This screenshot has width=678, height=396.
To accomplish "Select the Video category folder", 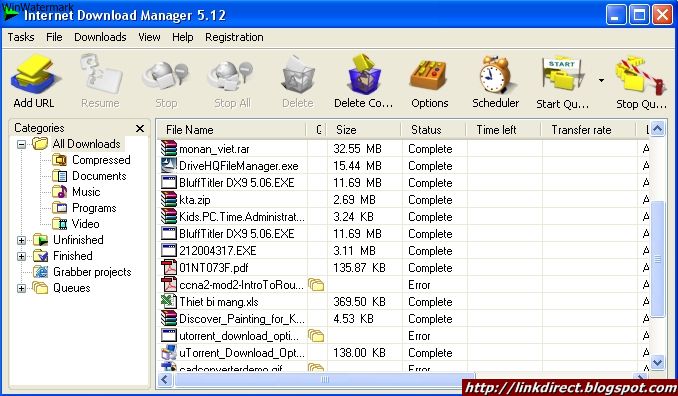I will tap(86, 224).
